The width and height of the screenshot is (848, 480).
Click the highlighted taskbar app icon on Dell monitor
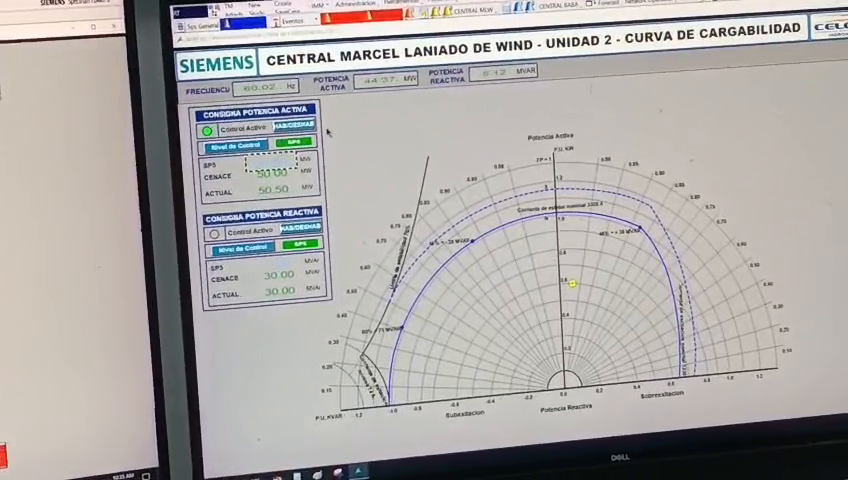pos(357,472)
